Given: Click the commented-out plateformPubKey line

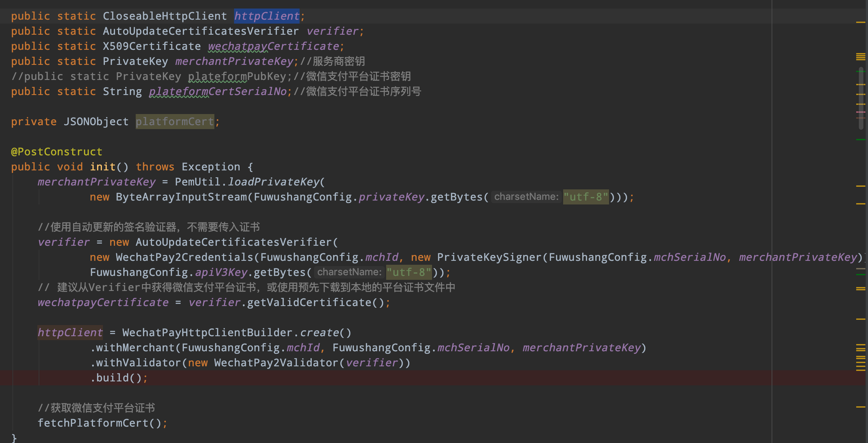Looking at the screenshot, I should click(x=210, y=76).
